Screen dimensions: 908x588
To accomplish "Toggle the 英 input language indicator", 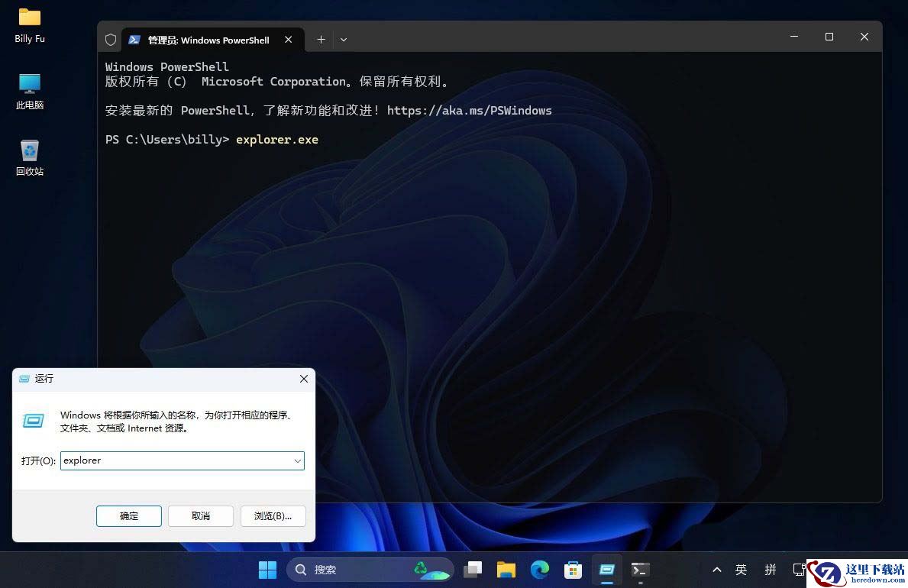I will pyautogui.click(x=742, y=570).
